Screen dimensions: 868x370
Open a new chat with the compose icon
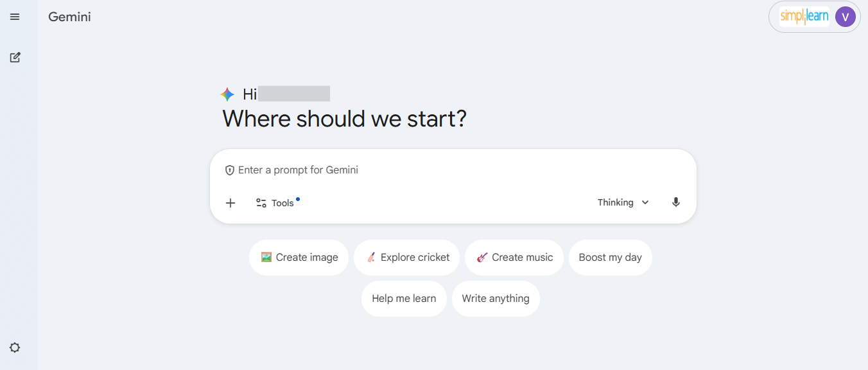click(x=15, y=57)
